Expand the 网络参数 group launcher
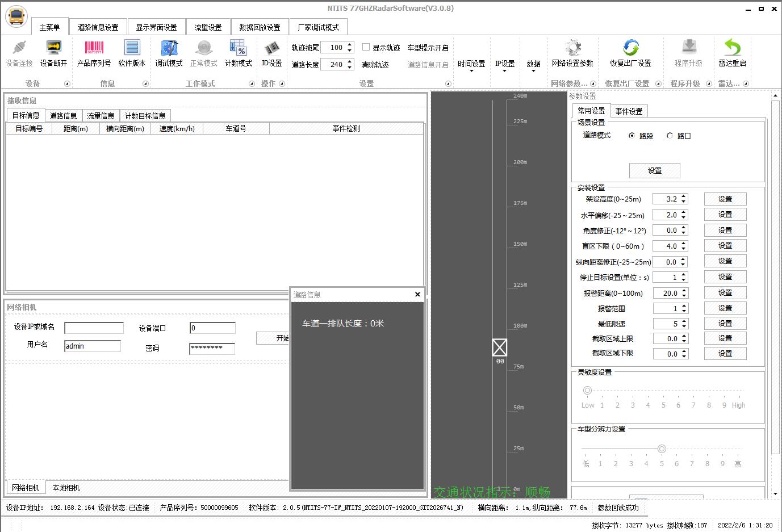Viewport: 782px width, 532px height. 593,83
